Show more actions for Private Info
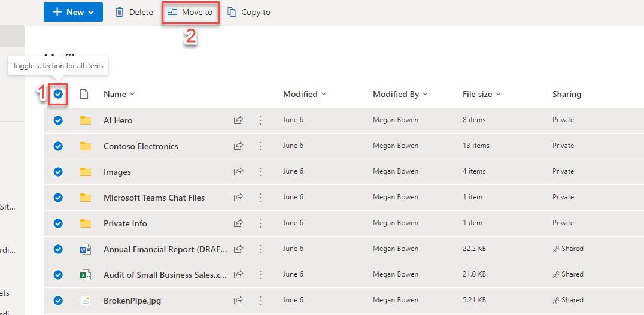This screenshot has height=315, width=644. point(260,223)
